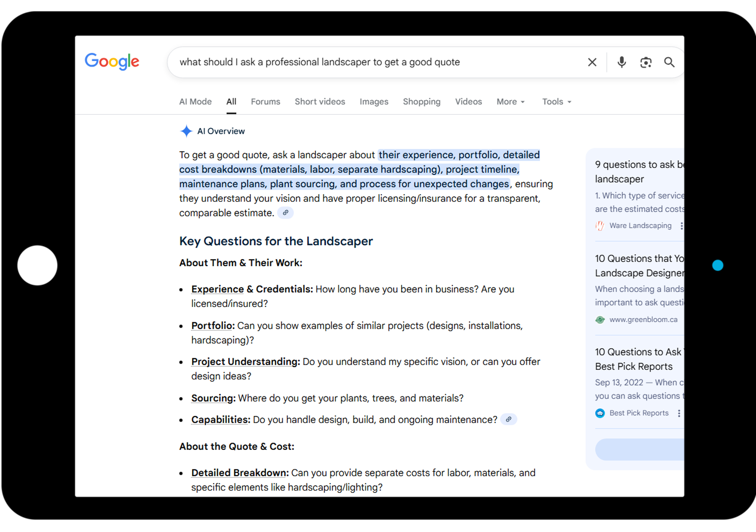Screen dimensions: 756x532
Task: Click inside the search input field
Action: point(371,62)
